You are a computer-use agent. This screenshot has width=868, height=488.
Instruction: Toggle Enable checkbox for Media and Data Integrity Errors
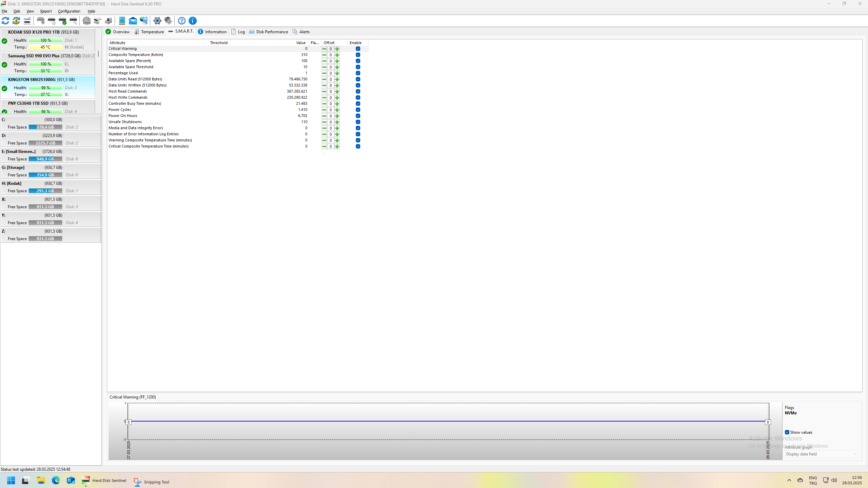pyautogui.click(x=358, y=128)
